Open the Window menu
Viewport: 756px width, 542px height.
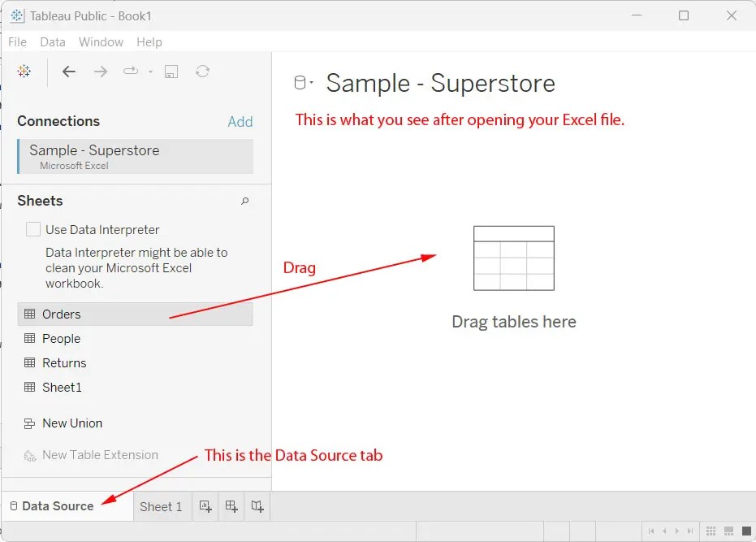[101, 42]
